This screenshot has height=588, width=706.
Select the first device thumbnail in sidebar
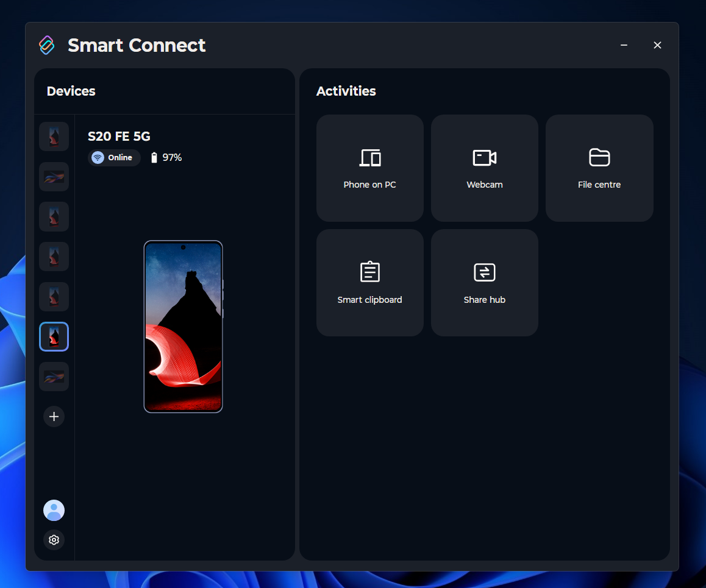(x=54, y=136)
